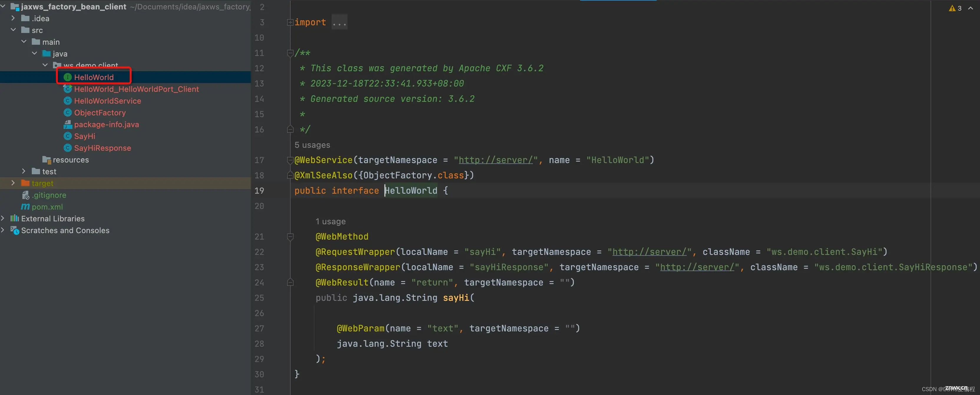
Task: Collapse the jaxws_factory_bean_client project root
Action: [3, 6]
